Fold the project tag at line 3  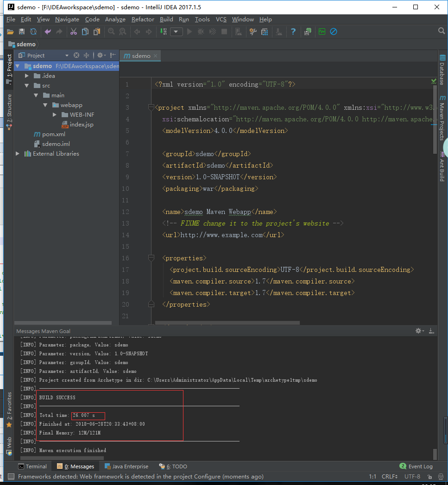pyautogui.click(x=151, y=107)
